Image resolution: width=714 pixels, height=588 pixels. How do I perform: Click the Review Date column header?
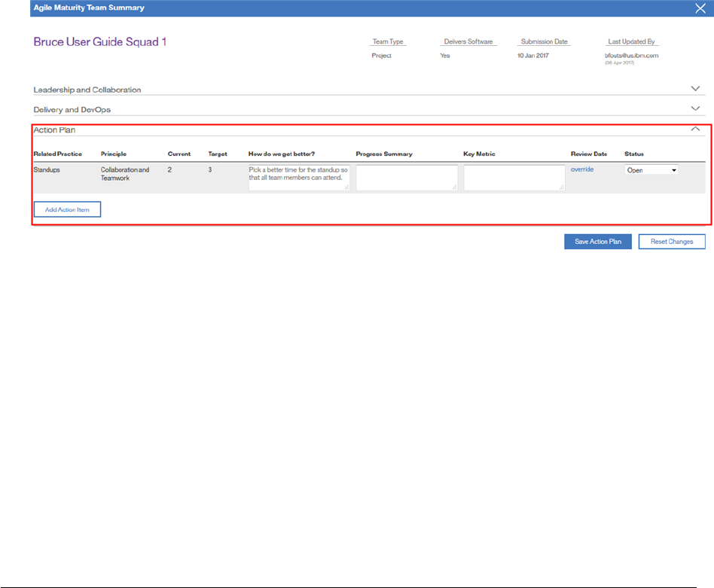(589, 154)
